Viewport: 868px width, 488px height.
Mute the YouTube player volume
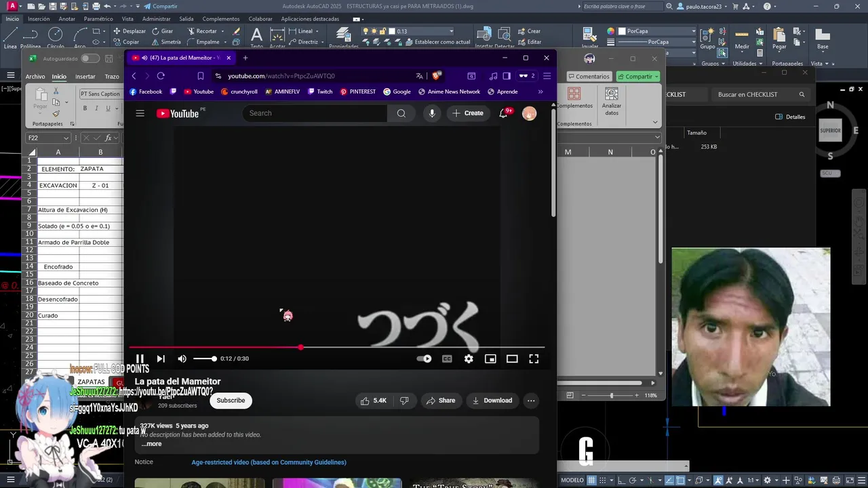tap(182, 359)
